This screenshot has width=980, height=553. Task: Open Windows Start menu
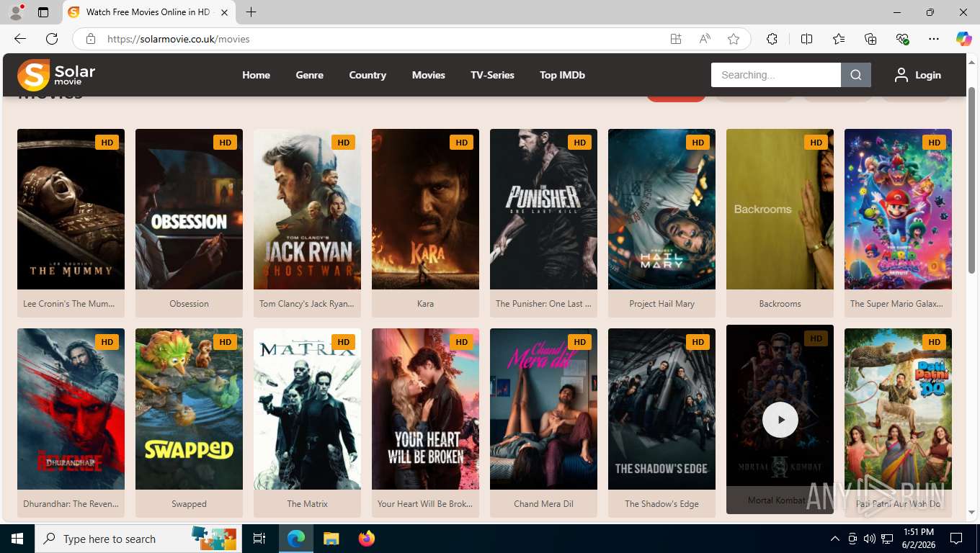[17, 539]
